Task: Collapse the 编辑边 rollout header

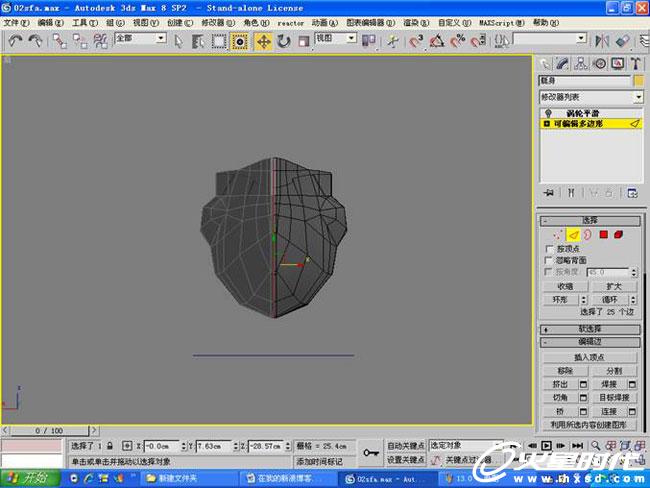Action: 590,342
